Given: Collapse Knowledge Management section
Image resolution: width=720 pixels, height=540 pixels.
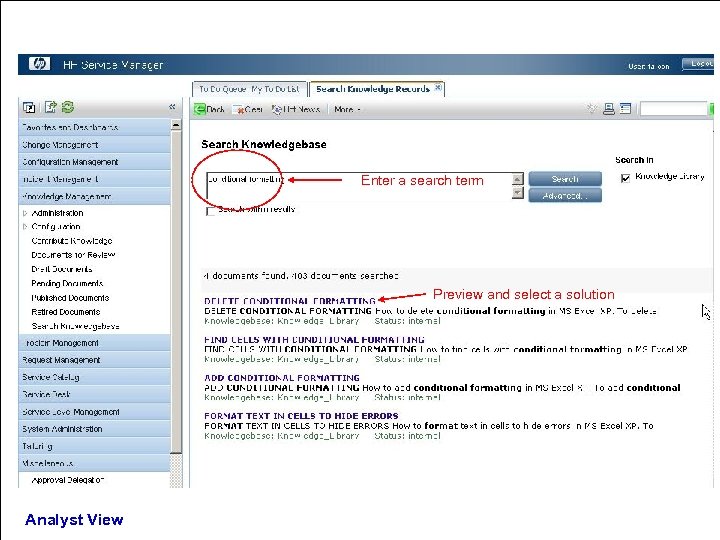Looking at the screenshot, I should click(x=95, y=196).
